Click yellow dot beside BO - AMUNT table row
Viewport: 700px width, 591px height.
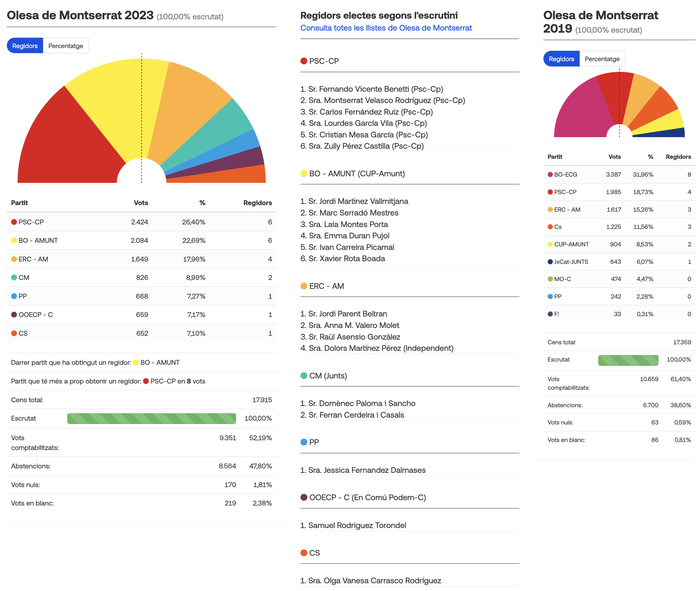coord(14,240)
